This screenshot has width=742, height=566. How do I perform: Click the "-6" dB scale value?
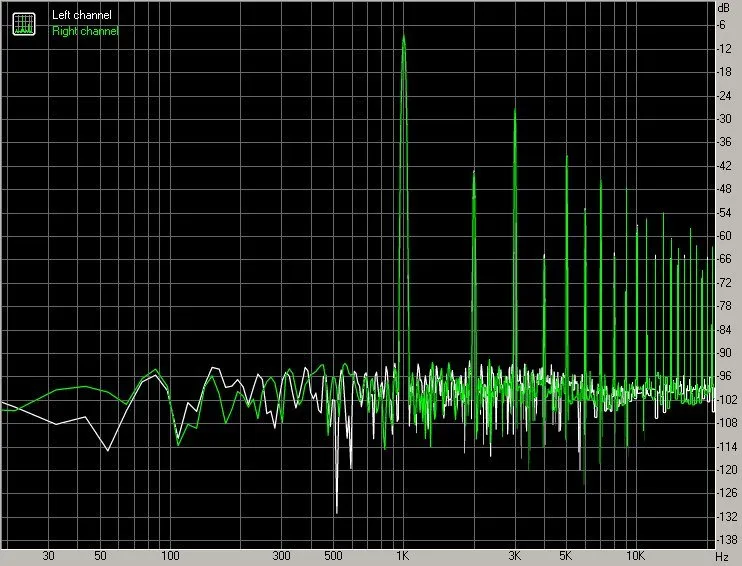tap(722, 25)
